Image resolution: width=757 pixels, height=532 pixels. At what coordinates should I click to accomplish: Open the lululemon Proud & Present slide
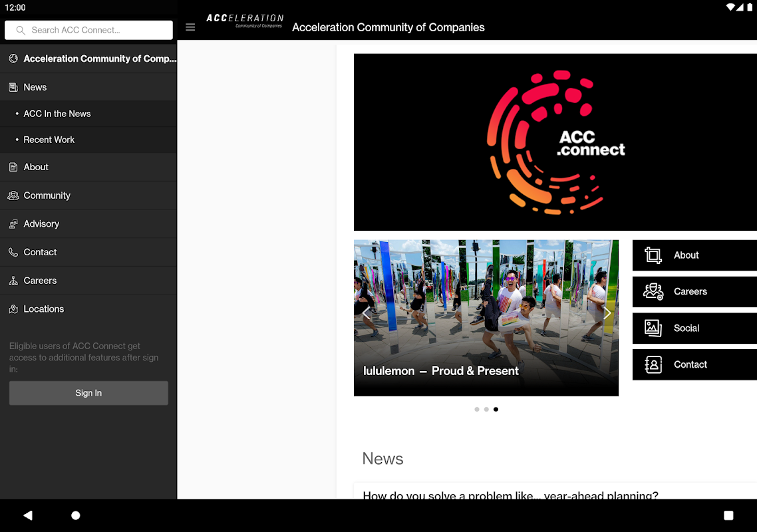[x=486, y=318]
